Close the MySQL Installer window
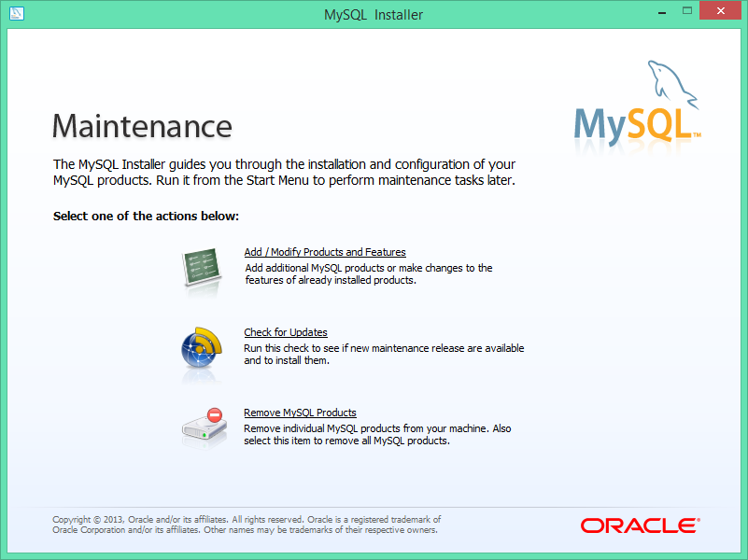The width and height of the screenshot is (748, 560). 720,10
